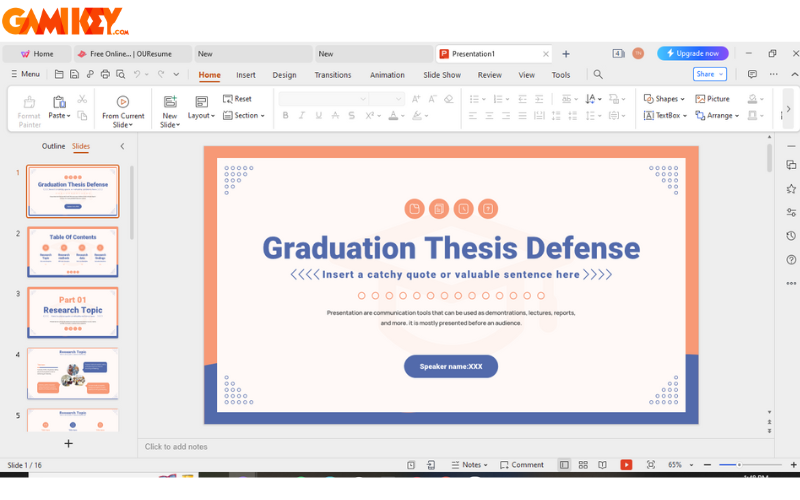Click the red slideshow play icon in status bar
The height and width of the screenshot is (500, 800).
[626, 465]
